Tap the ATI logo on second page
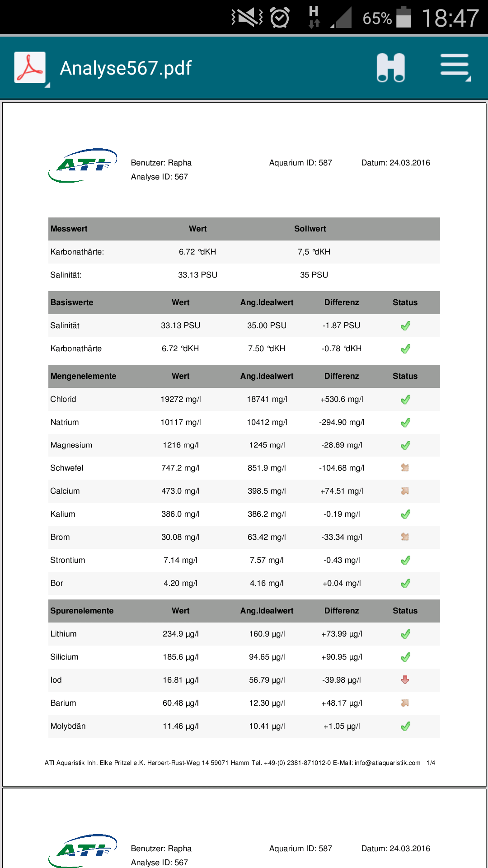The image size is (488, 868). tap(83, 850)
